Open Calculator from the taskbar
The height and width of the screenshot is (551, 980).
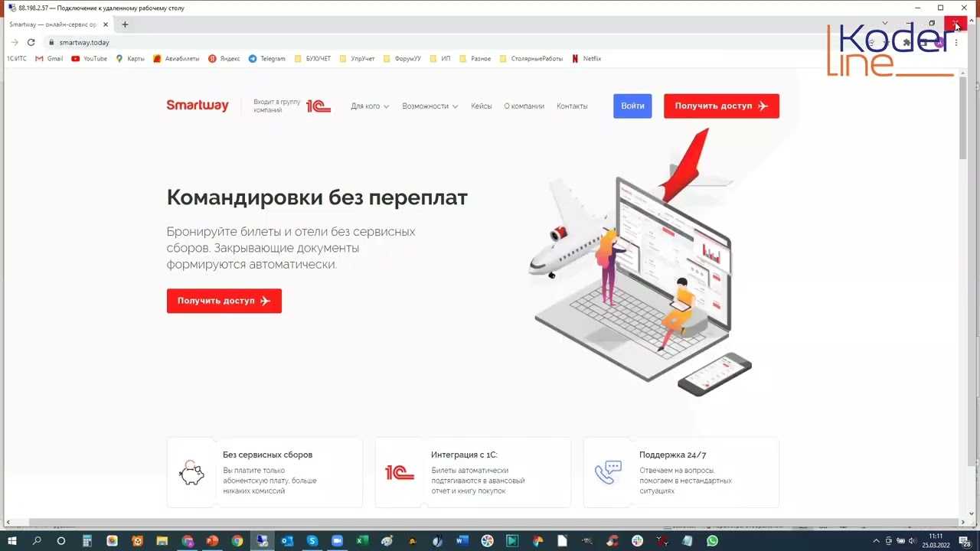(x=87, y=541)
